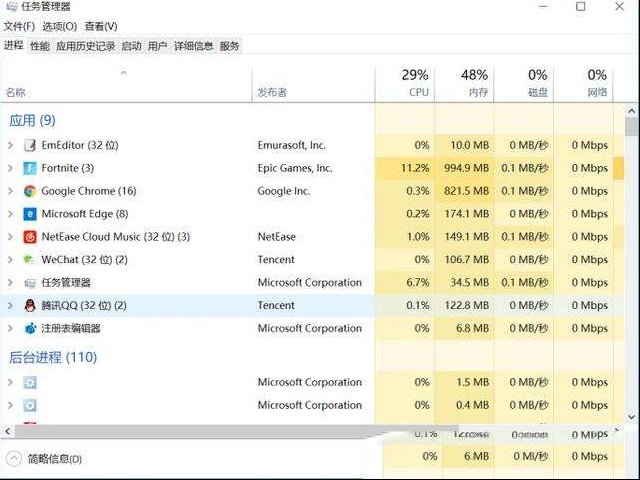640x480 pixels.
Task: Click the vertical scrollbar up arrow
Action: 631,111
